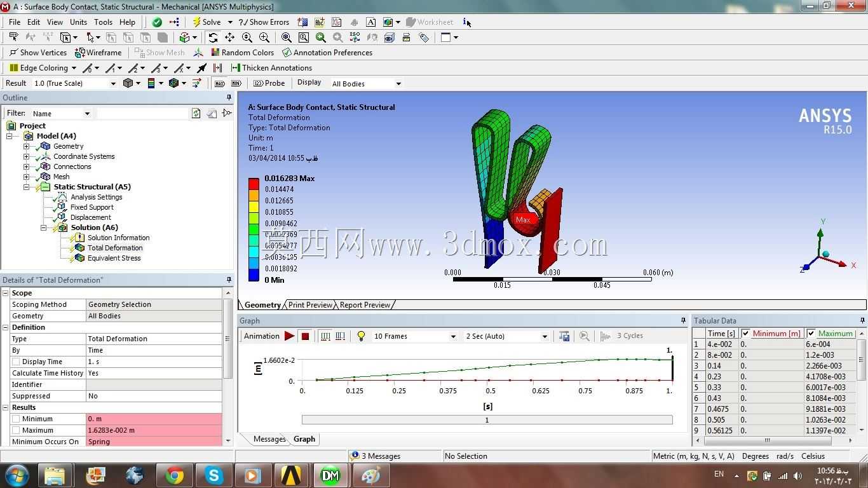Collapse the Scope section in Details
868x488 pixels.
coord(6,293)
